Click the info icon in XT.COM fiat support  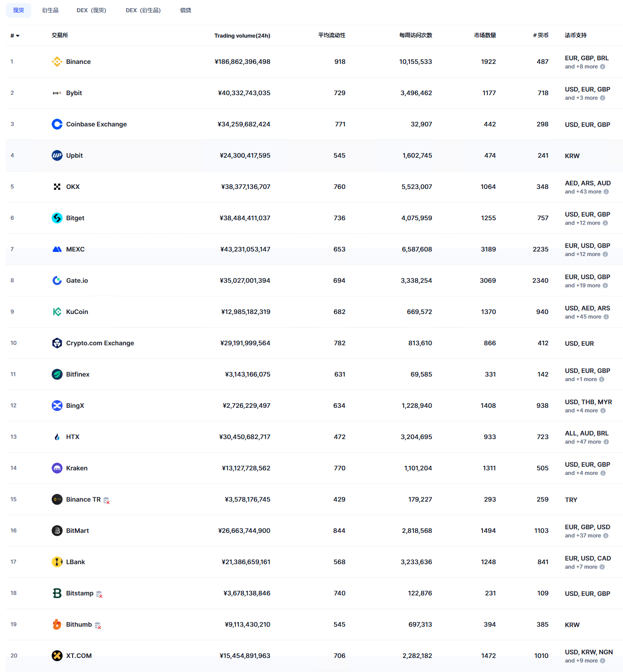click(603, 661)
